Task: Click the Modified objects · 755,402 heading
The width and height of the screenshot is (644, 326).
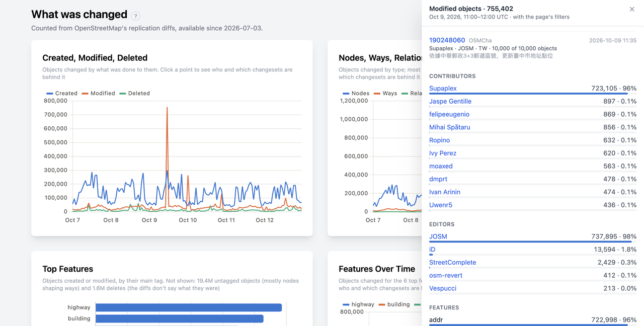Action: click(x=471, y=9)
